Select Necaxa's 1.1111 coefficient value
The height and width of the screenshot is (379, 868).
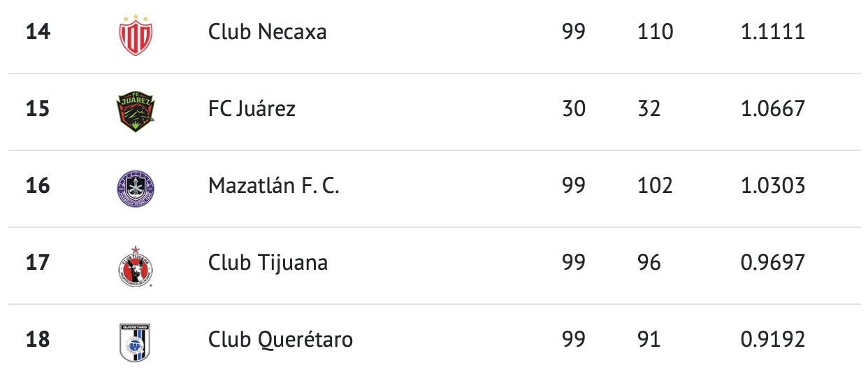(773, 32)
